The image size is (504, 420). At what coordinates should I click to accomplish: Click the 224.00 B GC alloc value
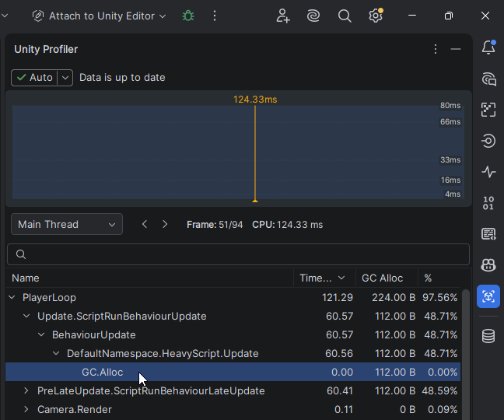pyautogui.click(x=394, y=298)
